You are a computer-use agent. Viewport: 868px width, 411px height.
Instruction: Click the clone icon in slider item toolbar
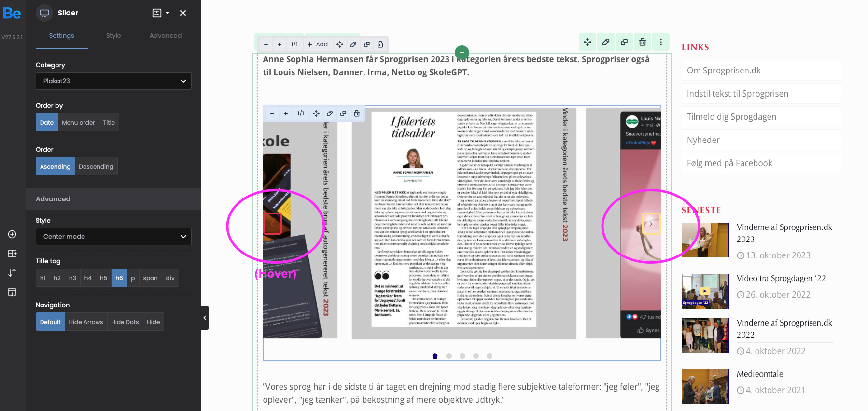[343, 113]
